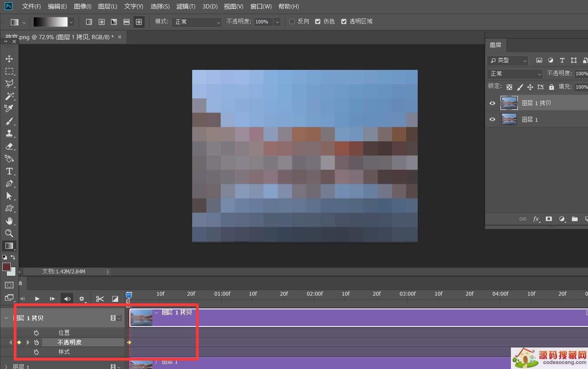Viewport: 588px width, 369px height.
Task: Open the 滤镜(T) menu
Action: coord(186,7)
